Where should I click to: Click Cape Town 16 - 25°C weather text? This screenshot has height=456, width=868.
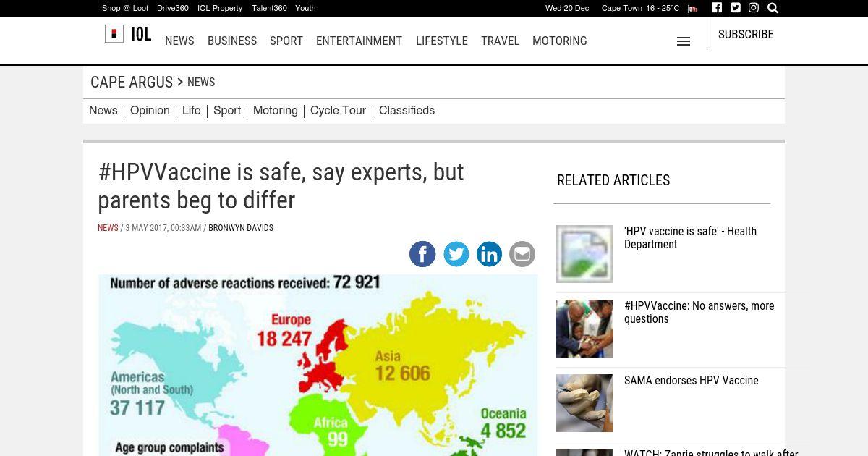(x=641, y=9)
